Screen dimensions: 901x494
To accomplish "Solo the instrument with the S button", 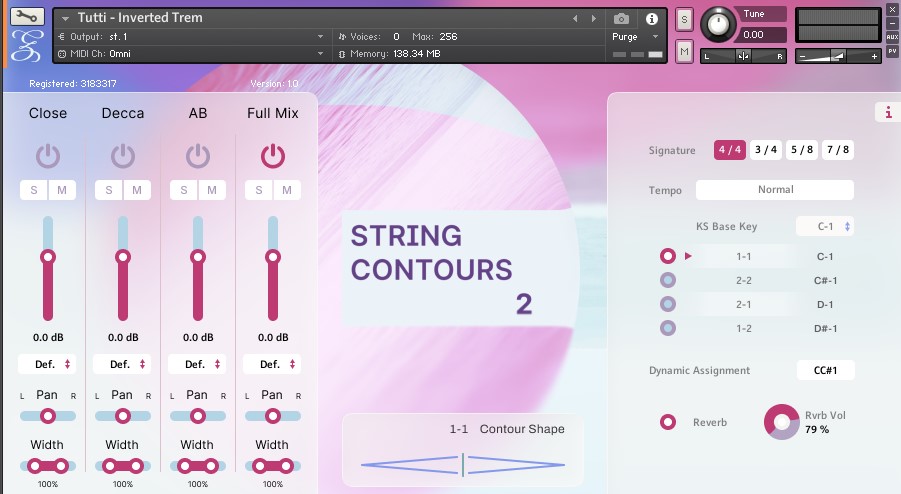I will [684, 19].
